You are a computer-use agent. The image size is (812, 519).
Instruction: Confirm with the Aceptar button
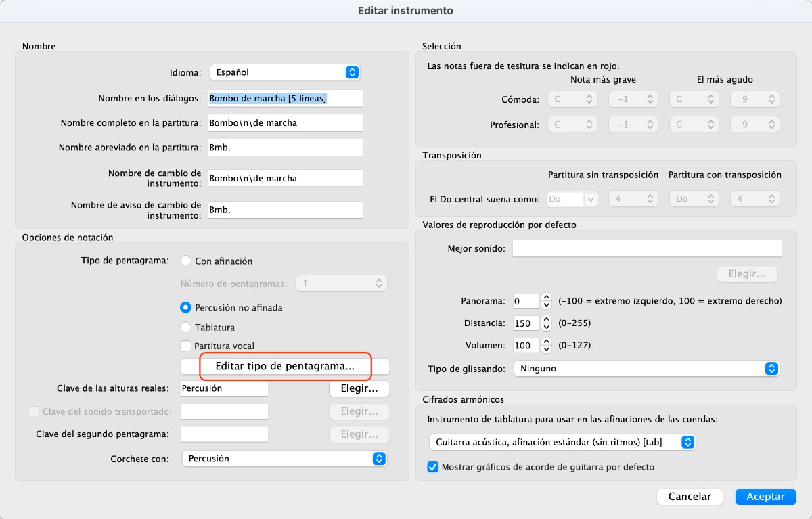765,497
